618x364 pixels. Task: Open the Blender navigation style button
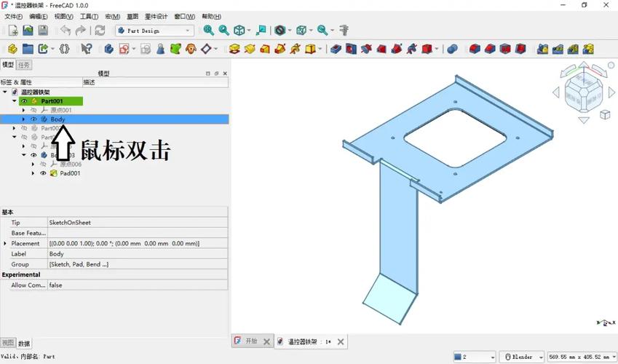523,357
